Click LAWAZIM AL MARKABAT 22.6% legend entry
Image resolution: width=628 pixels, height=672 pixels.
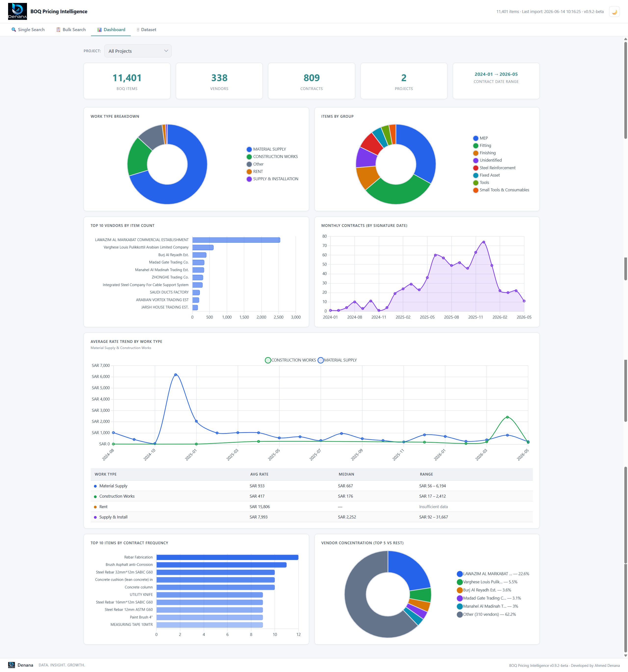point(493,574)
